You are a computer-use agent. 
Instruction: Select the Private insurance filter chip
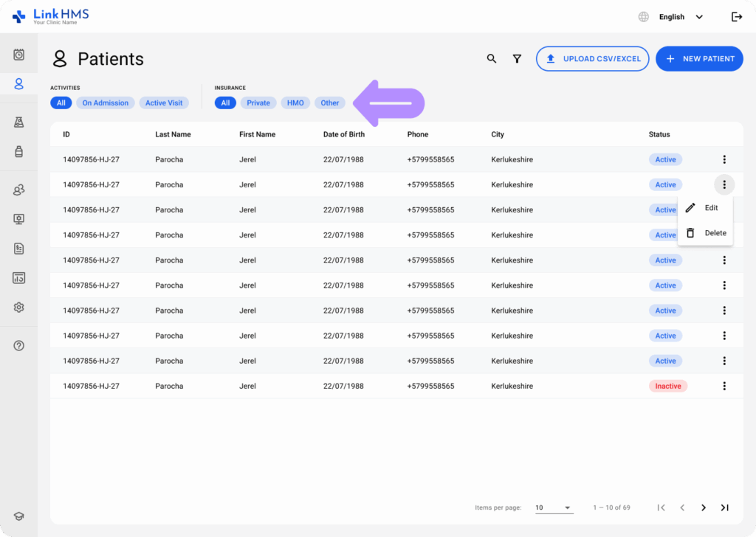click(258, 103)
